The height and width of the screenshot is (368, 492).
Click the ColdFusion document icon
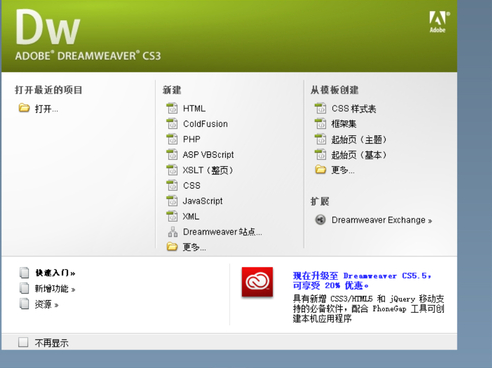coord(172,124)
